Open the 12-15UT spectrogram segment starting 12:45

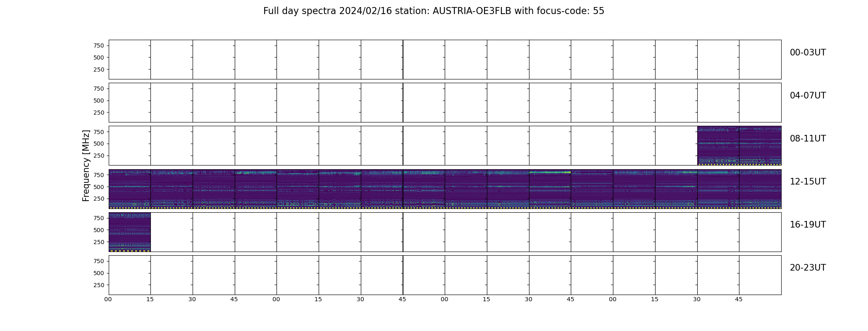point(256,189)
